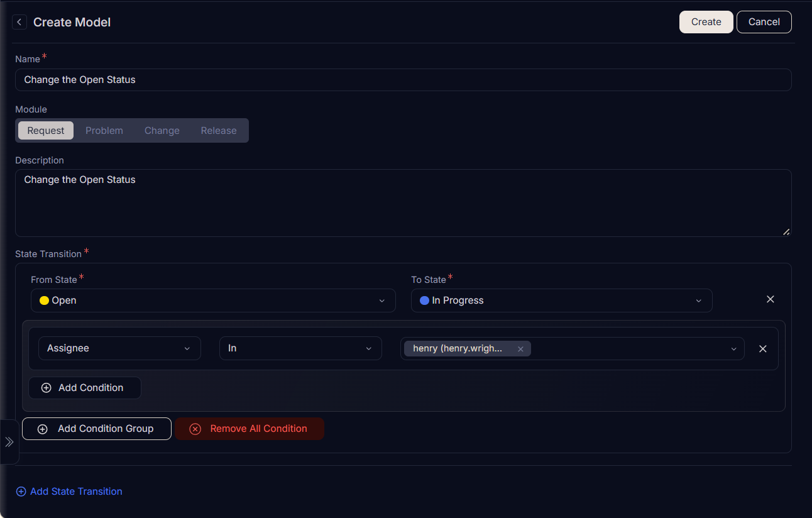Click the Create button
The image size is (812, 518).
coord(706,22)
